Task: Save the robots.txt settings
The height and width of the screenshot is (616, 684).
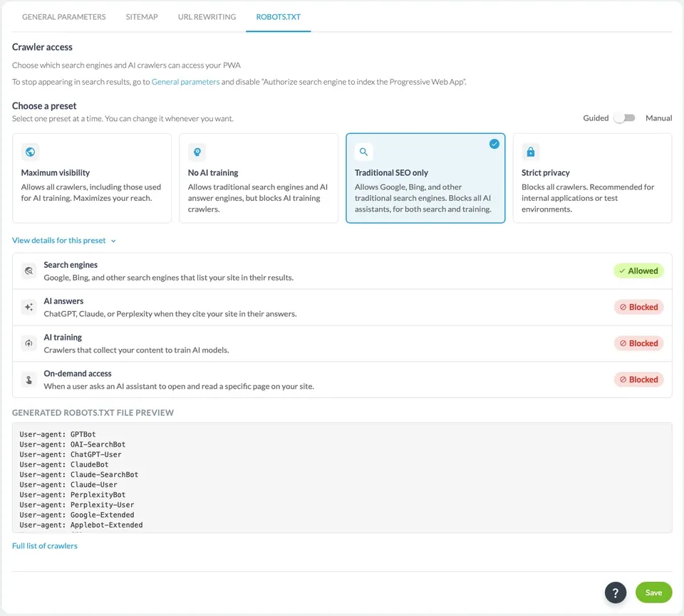Action: tap(653, 592)
